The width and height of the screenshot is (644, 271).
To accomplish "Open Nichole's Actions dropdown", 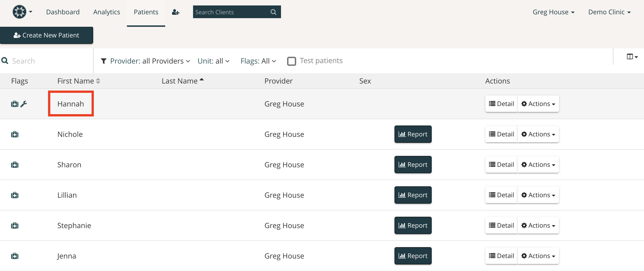I will coord(538,134).
